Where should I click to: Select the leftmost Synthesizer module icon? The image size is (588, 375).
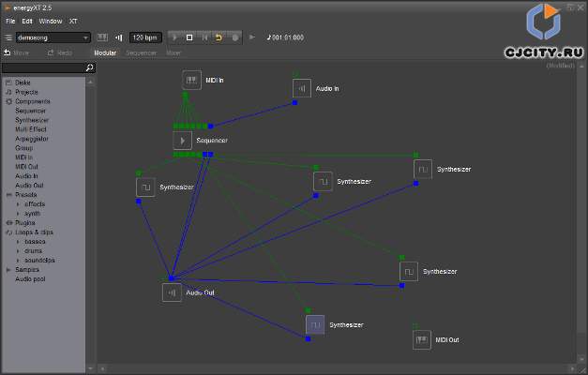click(145, 187)
